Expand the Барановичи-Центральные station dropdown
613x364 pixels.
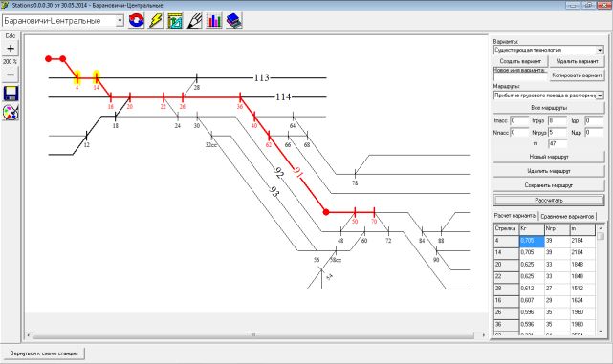pos(120,21)
